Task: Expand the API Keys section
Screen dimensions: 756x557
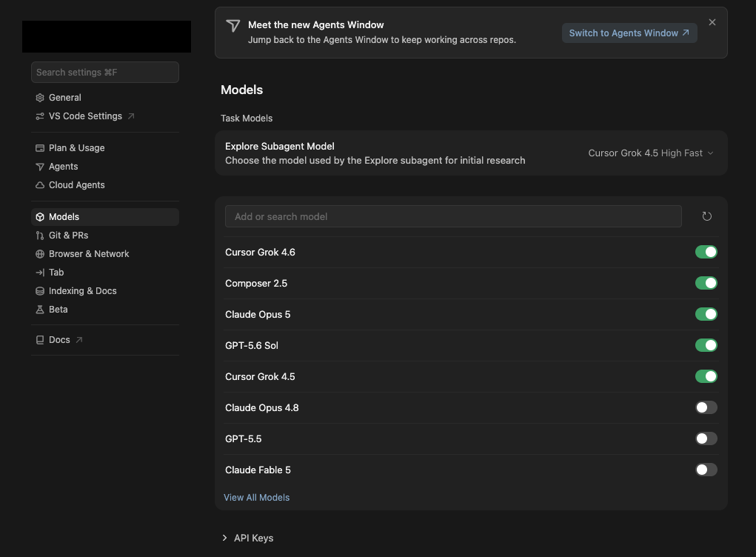Action: pyautogui.click(x=247, y=538)
